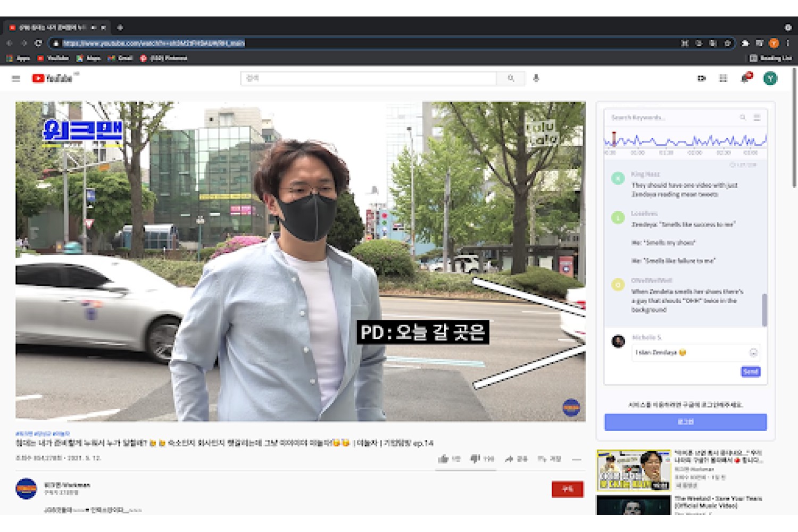
Task: Click the browser page vertical scrollbar
Action: click(x=794, y=128)
